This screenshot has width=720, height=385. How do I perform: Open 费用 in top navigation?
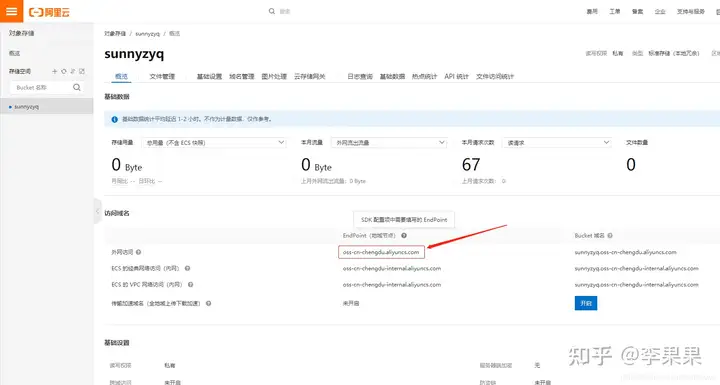click(592, 11)
